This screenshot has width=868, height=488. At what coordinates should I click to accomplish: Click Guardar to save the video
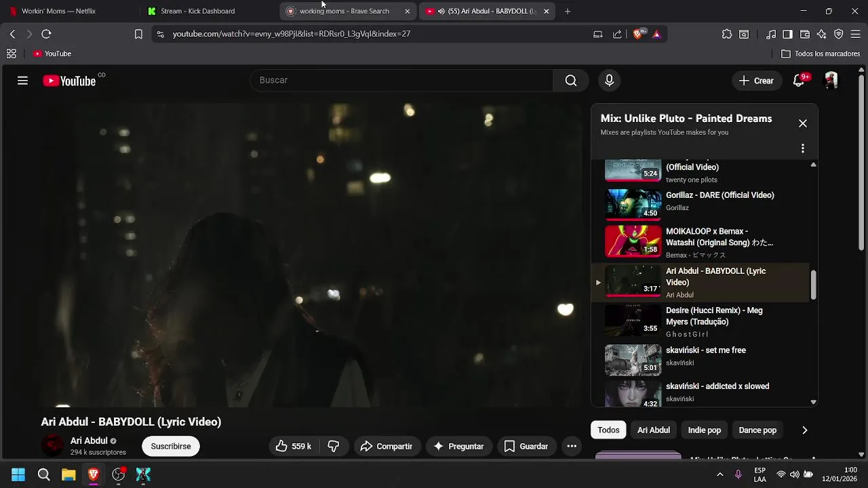pos(526,446)
